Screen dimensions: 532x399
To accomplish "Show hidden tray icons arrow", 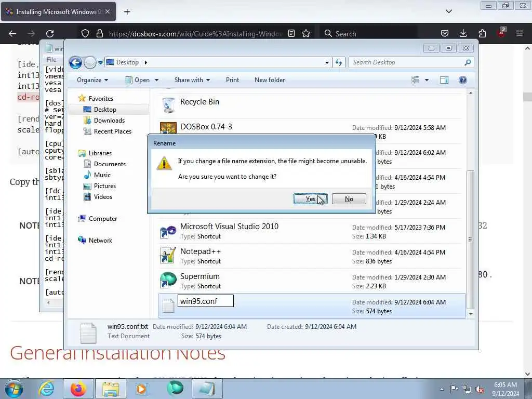I will point(442,389).
